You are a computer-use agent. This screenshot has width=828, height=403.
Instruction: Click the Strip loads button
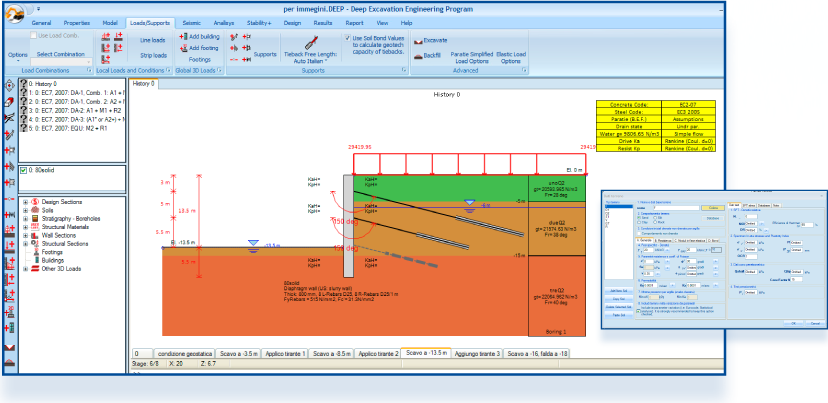(x=153, y=55)
